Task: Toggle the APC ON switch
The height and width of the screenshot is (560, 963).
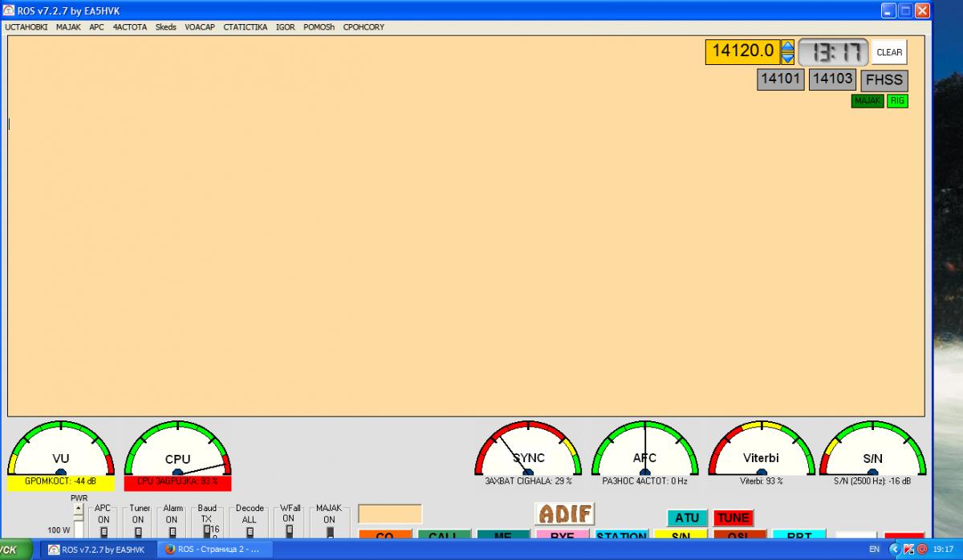Action: click(104, 530)
